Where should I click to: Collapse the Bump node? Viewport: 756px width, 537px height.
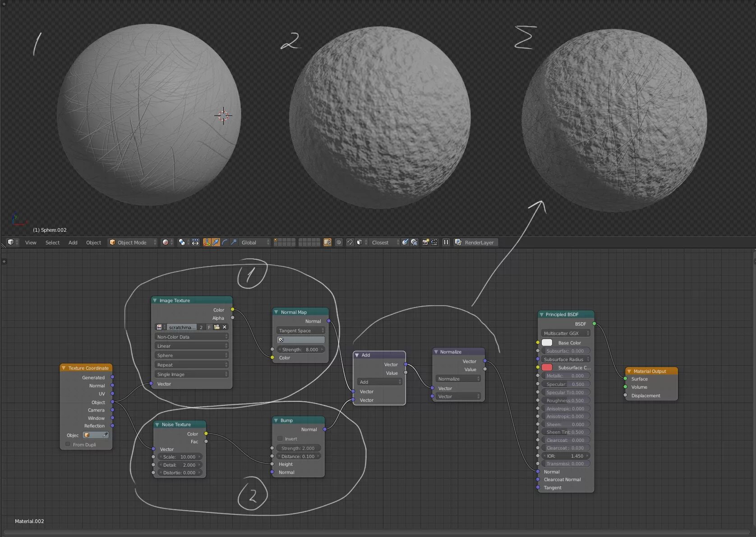(276, 420)
